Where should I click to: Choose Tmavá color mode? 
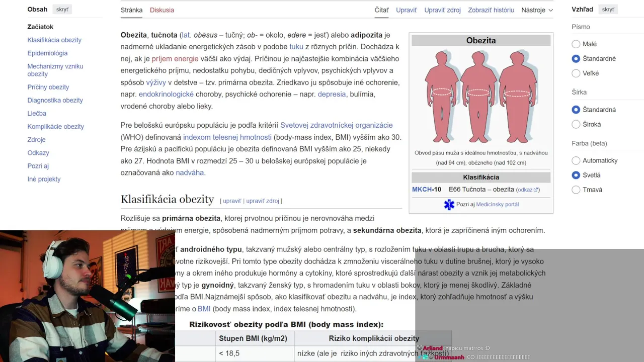pos(576,190)
